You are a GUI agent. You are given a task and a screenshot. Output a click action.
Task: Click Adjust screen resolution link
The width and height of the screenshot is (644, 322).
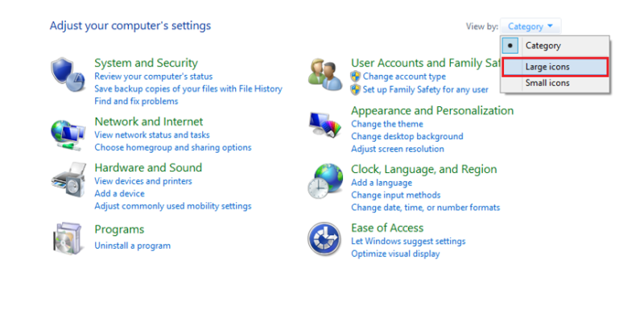pyautogui.click(x=397, y=149)
